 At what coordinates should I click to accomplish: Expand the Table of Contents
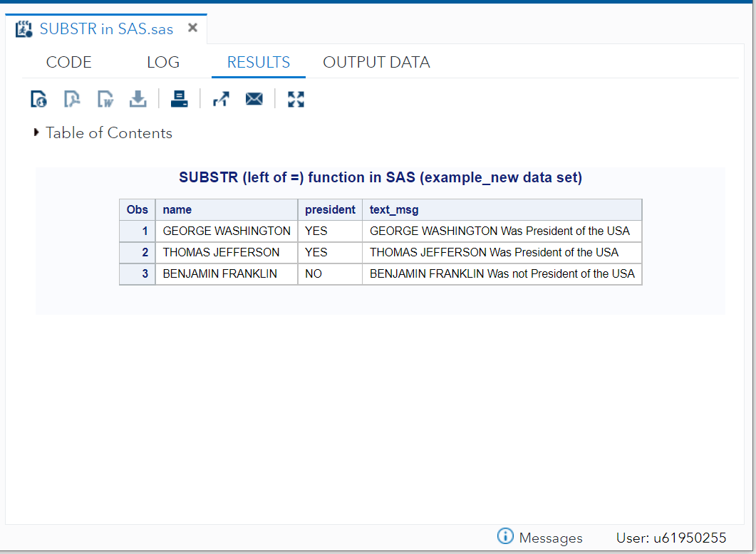[x=36, y=132]
